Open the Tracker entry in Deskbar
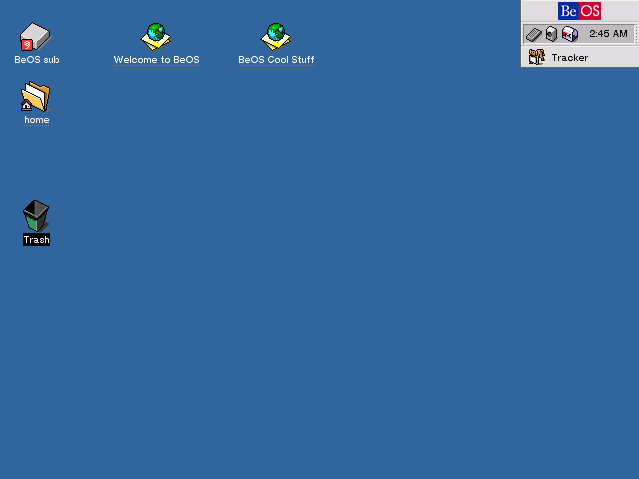 click(x=580, y=57)
